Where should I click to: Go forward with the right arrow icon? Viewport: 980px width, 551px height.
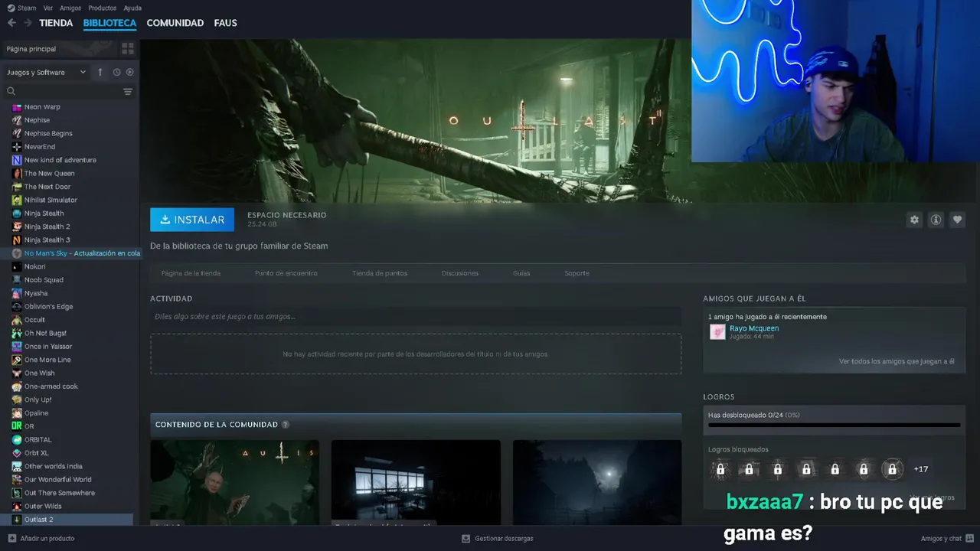click(28, 23)
